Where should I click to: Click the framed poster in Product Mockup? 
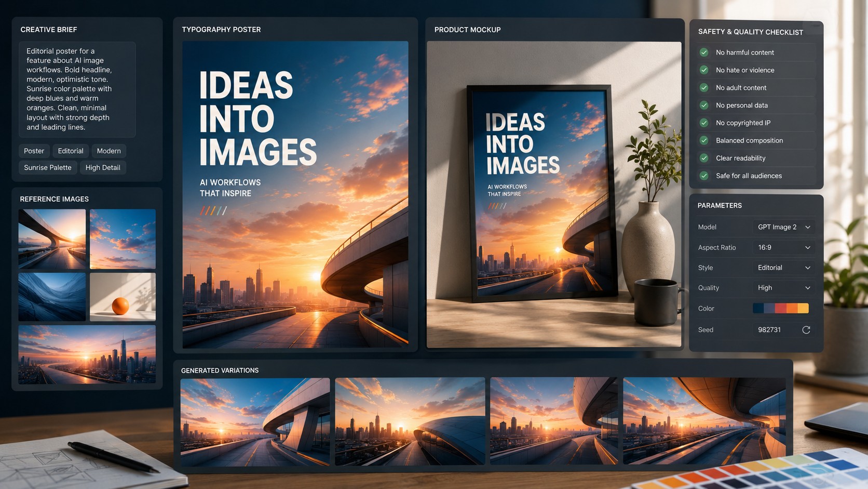click(x=542, y=193)
